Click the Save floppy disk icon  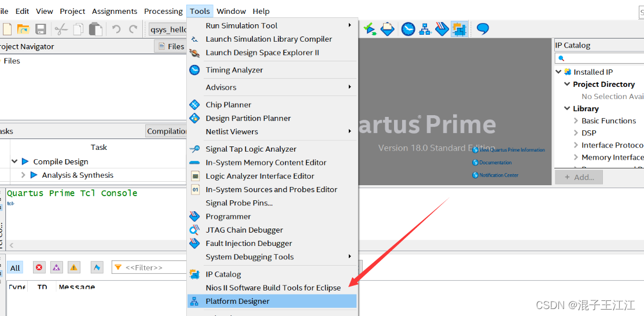(x=41, y=29)
